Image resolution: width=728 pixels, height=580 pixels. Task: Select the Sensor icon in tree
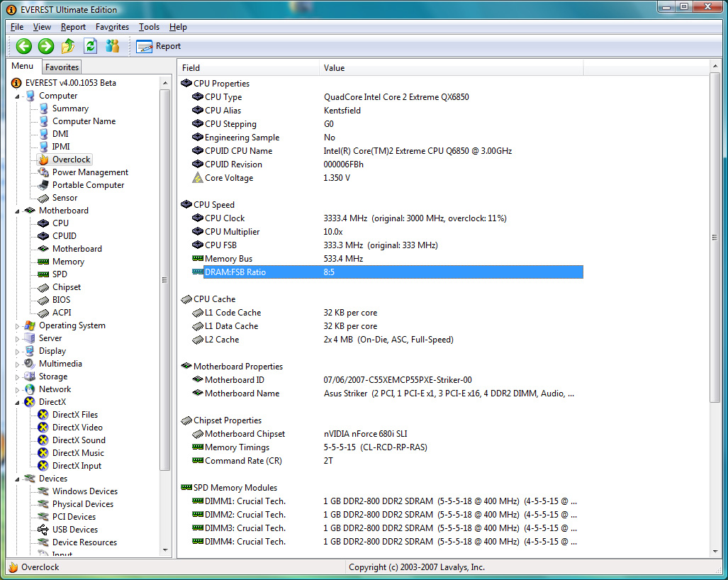44,198
